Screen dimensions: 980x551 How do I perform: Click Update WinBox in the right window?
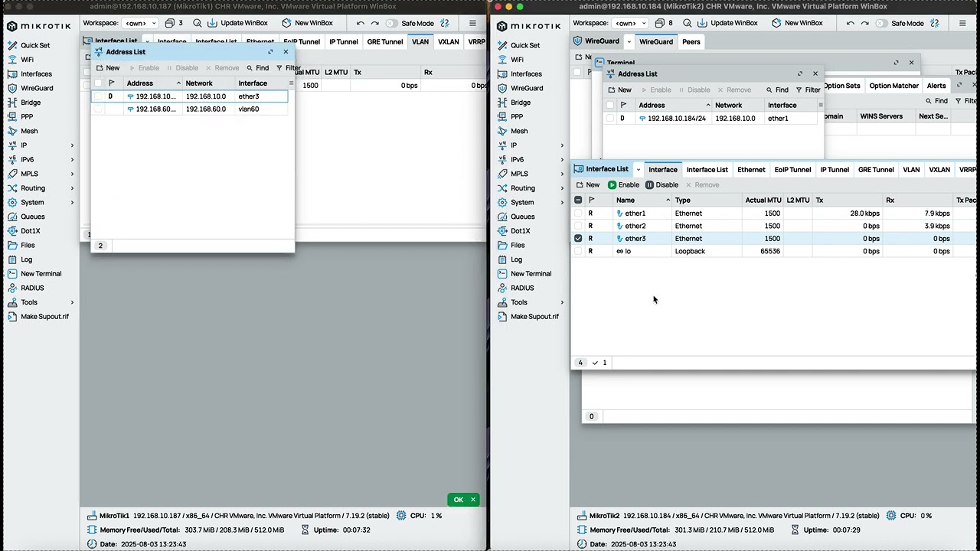[x=727, y=23]
